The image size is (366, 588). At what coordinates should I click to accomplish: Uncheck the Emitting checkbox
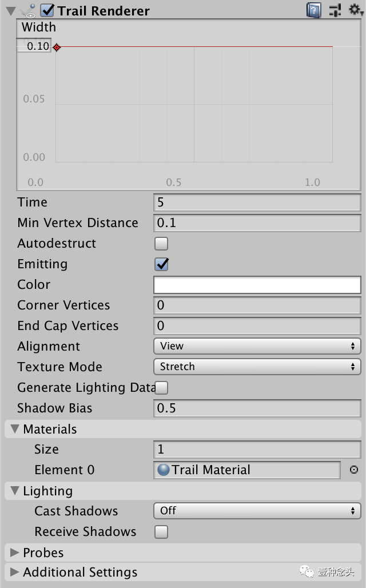coord(162,264)
